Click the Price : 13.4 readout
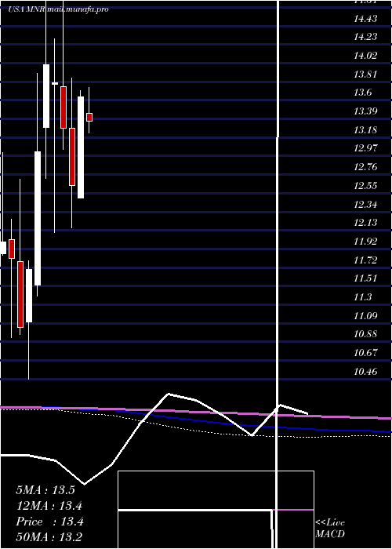 click(x=49, y=522)
